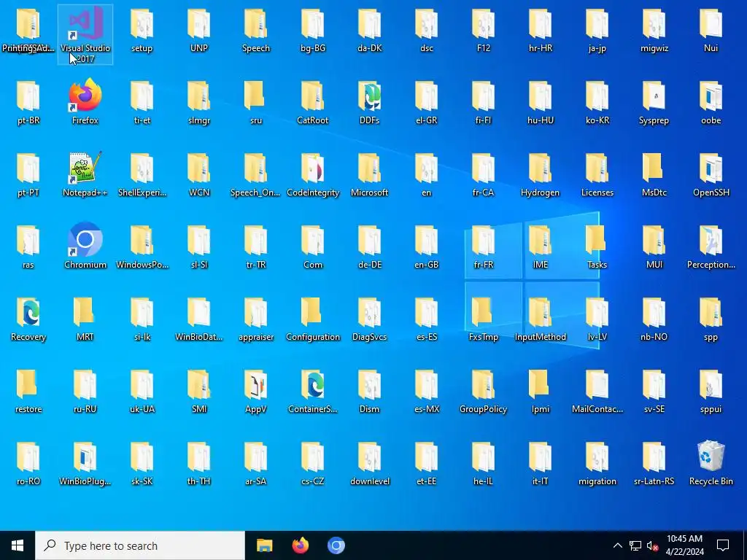Select the CatRoot folder
This screenshot has width=747, height=560.
click(x=313, y=102)
